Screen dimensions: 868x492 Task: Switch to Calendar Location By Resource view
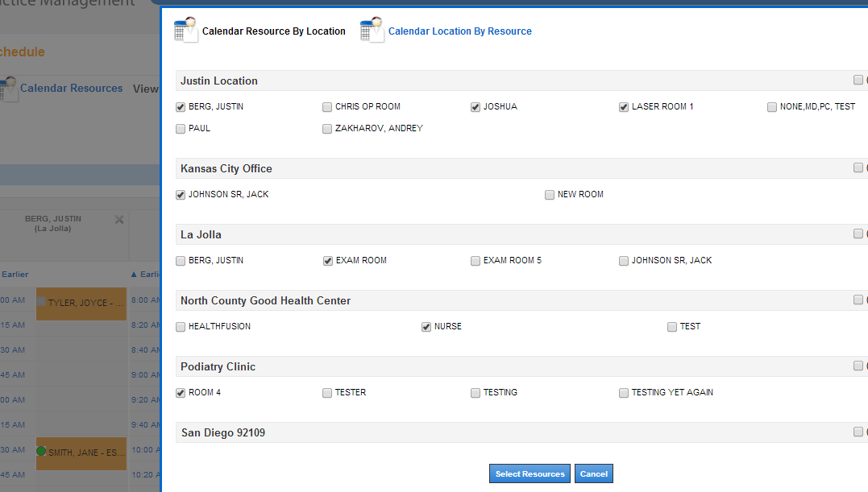[459, 31]
